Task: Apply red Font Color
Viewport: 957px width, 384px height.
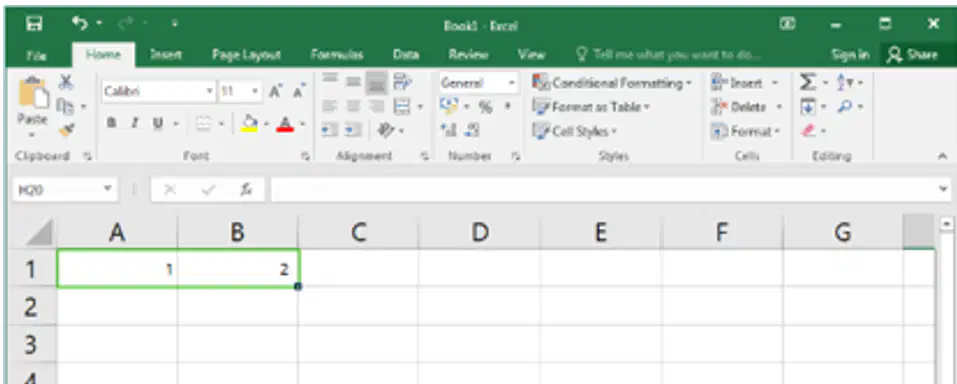Action: click(x=285, y=124)
